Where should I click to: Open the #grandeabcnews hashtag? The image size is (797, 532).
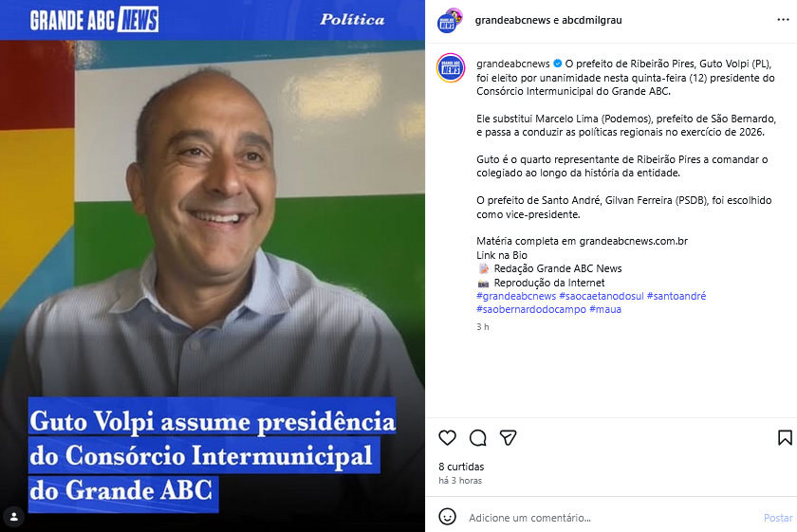tap(516, 296)
